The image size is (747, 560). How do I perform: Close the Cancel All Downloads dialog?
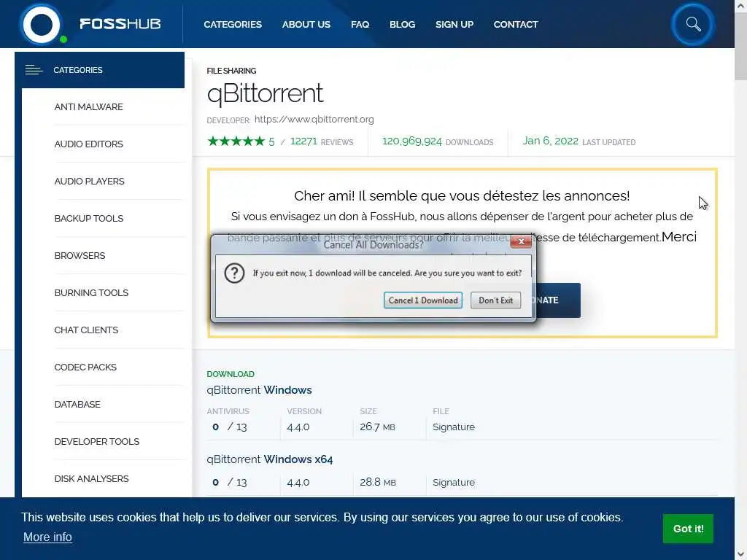521,241
